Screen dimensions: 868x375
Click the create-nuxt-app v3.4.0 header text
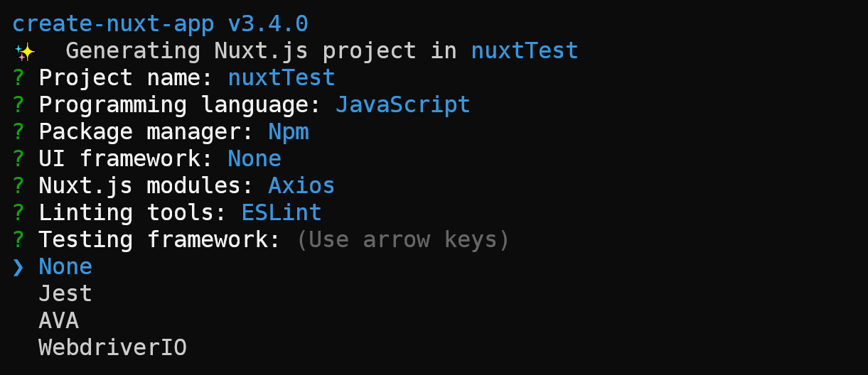161,24
